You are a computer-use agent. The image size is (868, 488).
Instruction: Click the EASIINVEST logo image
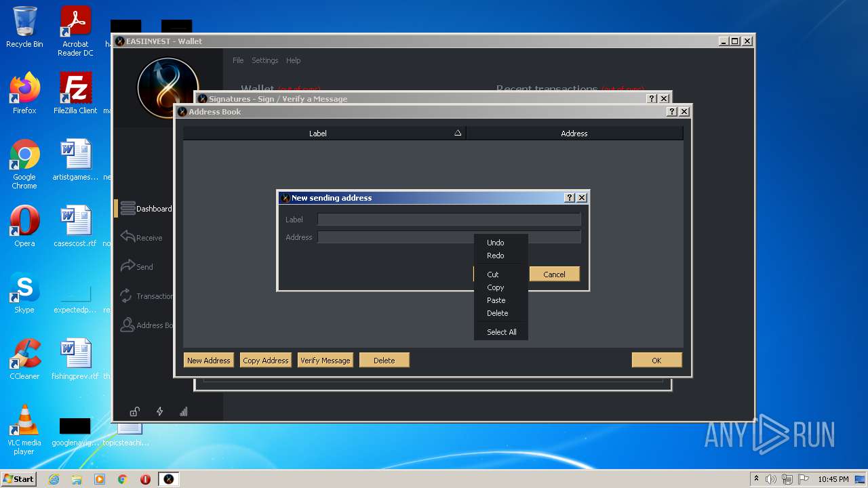(167, 88)
